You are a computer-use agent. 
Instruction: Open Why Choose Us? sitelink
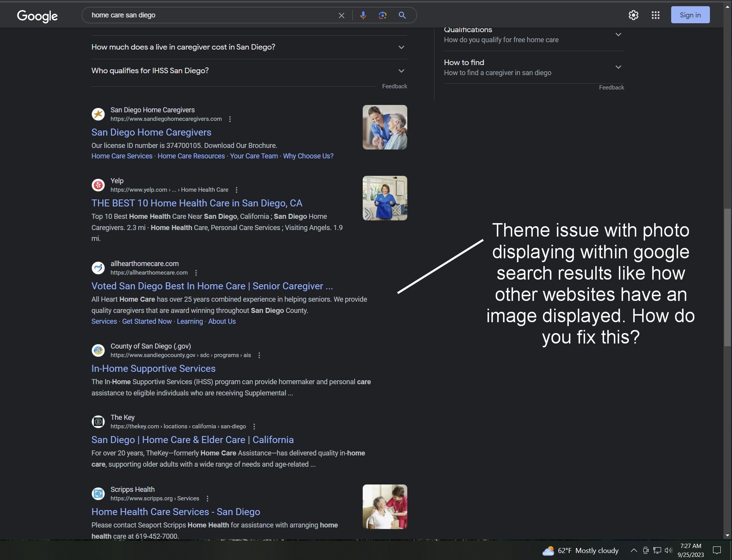(x=308, y=156)
